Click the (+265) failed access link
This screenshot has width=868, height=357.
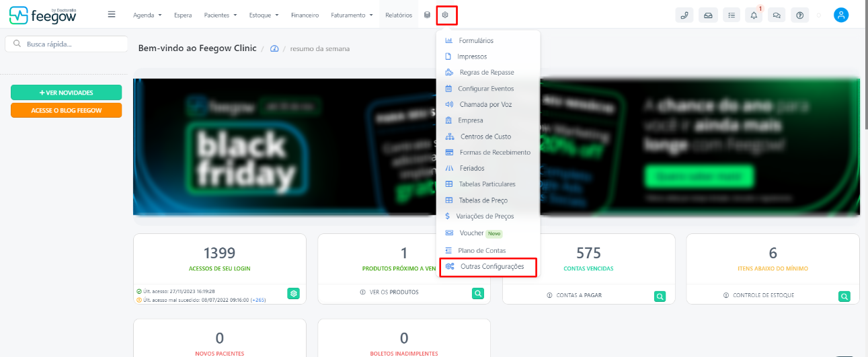coord(259,300)
